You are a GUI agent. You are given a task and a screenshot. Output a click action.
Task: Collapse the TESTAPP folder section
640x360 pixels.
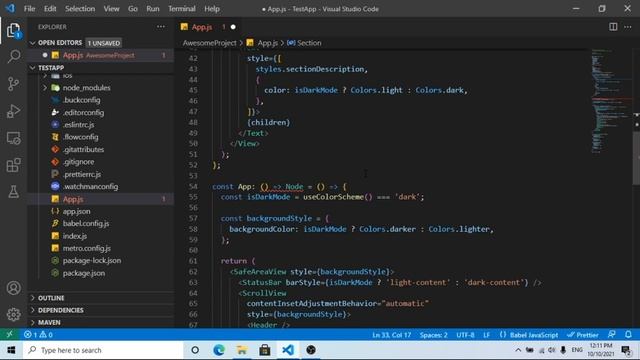pos(33,68)
